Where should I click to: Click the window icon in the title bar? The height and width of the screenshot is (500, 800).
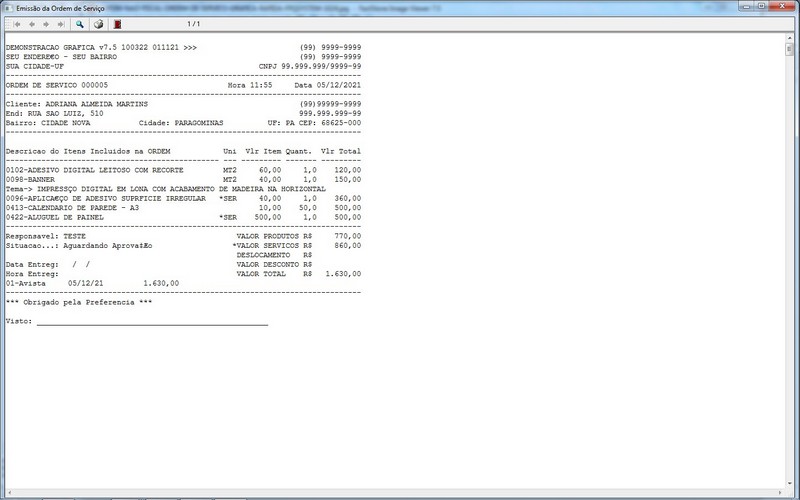click(x=9, y=8)
